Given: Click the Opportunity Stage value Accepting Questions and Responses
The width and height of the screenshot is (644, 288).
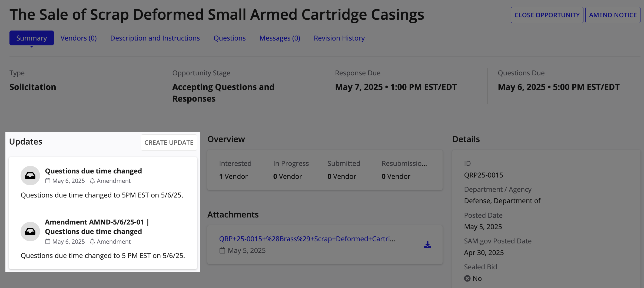Looking at the screenshot, I should 223,93.
